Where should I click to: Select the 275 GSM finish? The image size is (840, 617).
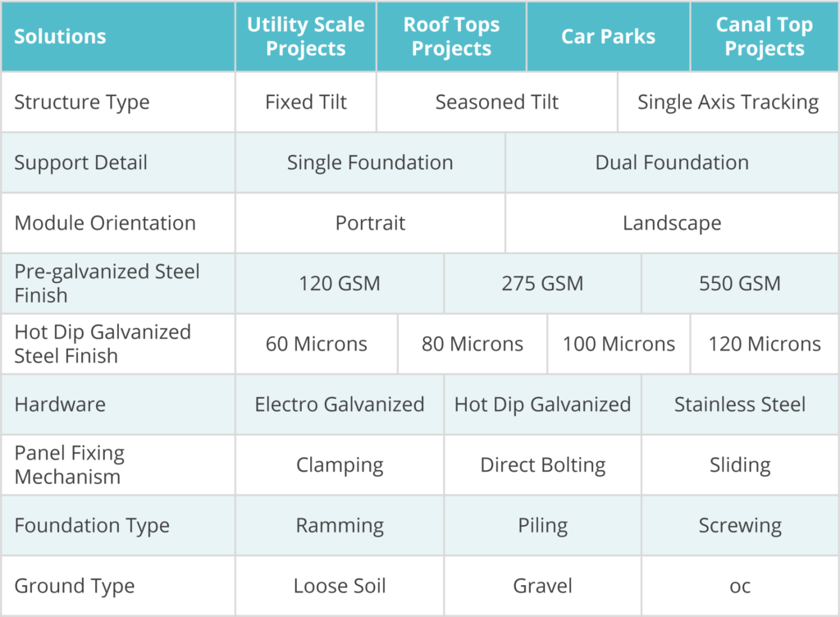click(542, 284)
